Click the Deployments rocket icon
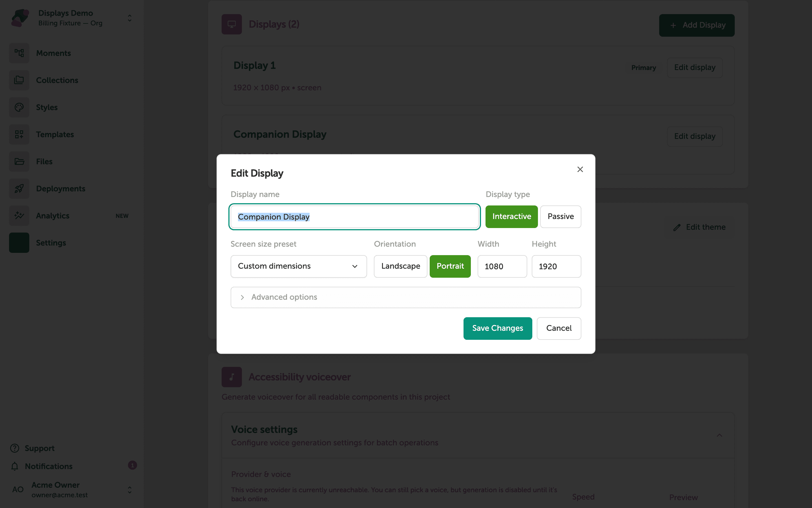Screen dimensions: 812x508 click(x=19, y=189)
